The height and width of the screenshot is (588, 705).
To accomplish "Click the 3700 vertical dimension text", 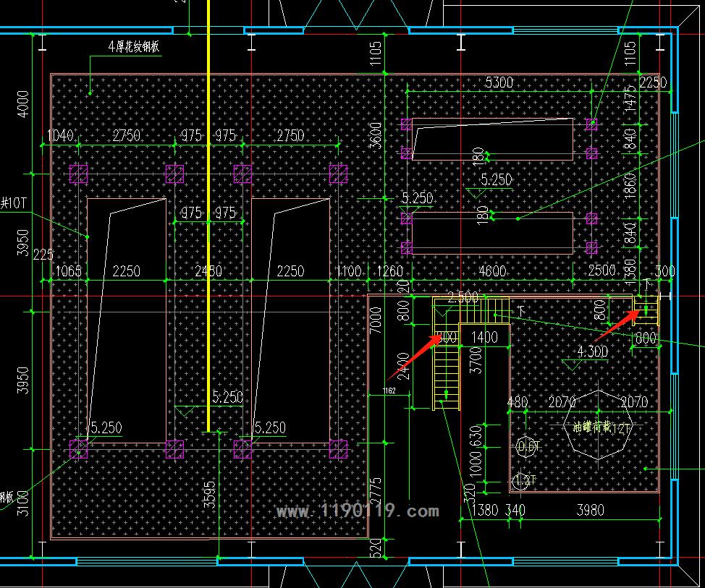I will [x=475, y=359].
